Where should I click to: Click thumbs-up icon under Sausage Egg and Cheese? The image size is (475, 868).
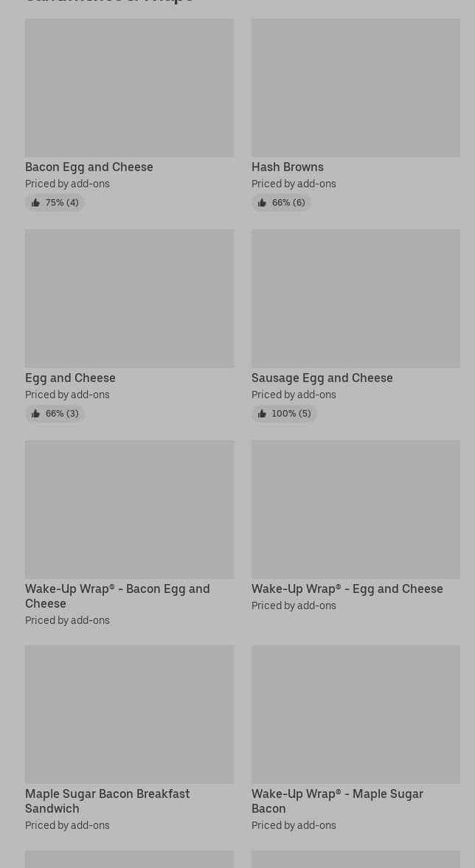[x=262, y=414]
